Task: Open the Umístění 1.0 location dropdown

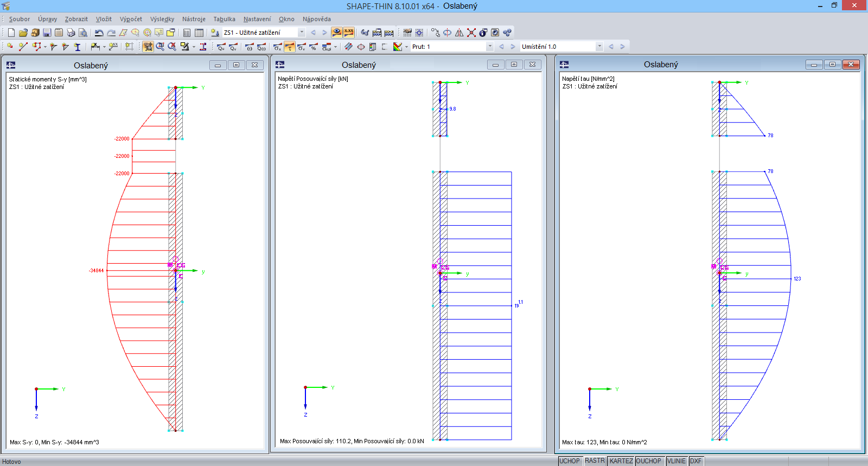Action: tap(599, 47)
